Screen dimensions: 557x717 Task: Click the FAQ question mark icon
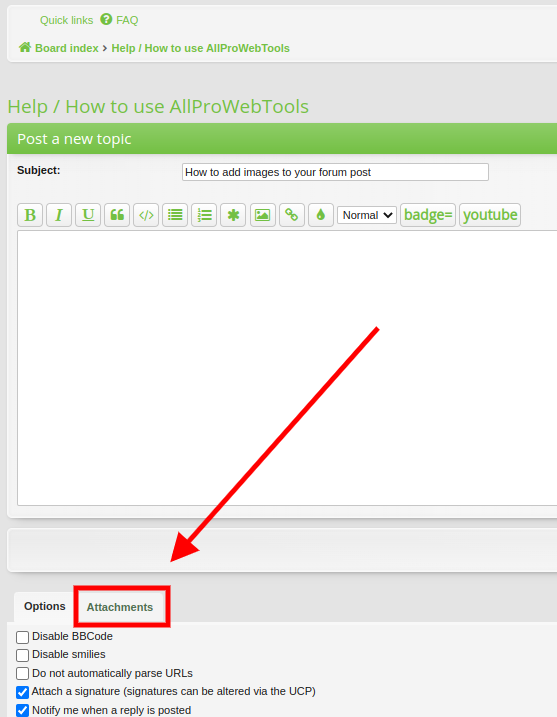coord(106,19)
